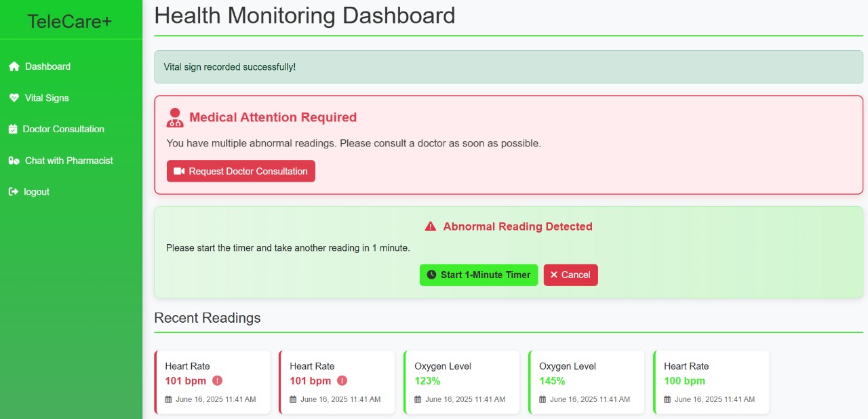The width and height of the screenshot is (868, 419).
Task: Click the doctor icon in Medical Attention alert
Action: [x=175, y=118]
